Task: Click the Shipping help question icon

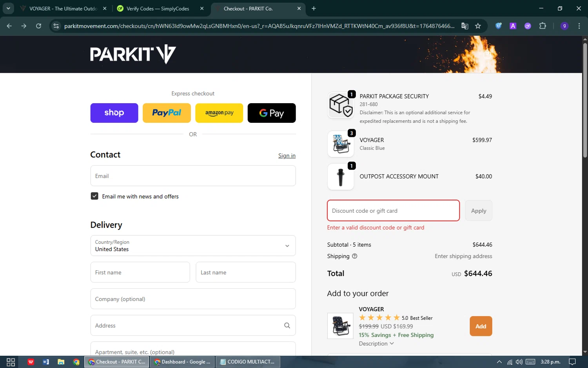Action: [x=355, y=256]
